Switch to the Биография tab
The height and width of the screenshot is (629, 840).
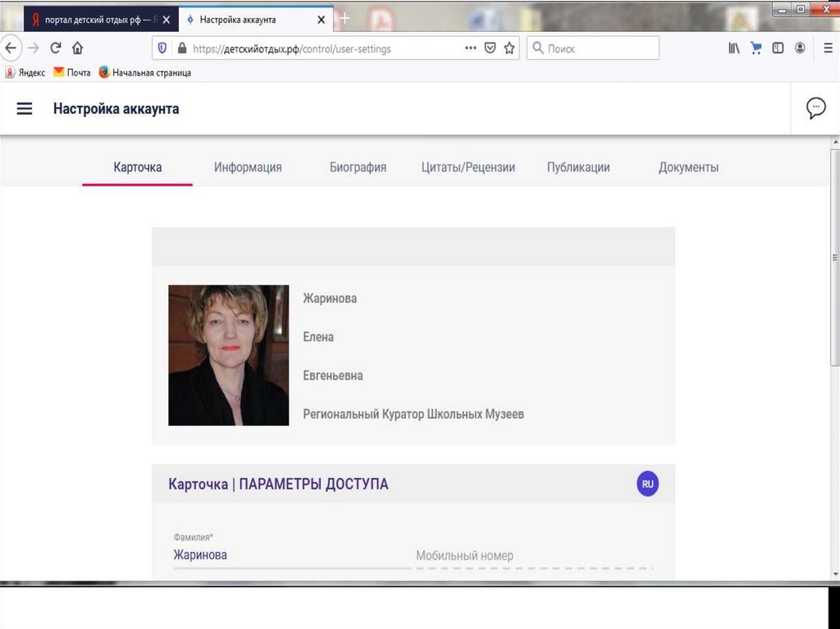pos(358,167)
